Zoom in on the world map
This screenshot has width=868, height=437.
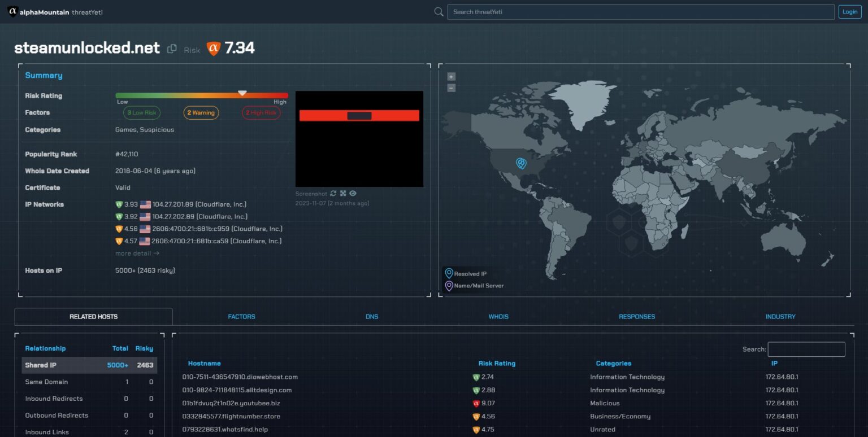pyautogui.click(x=451, y=77)
